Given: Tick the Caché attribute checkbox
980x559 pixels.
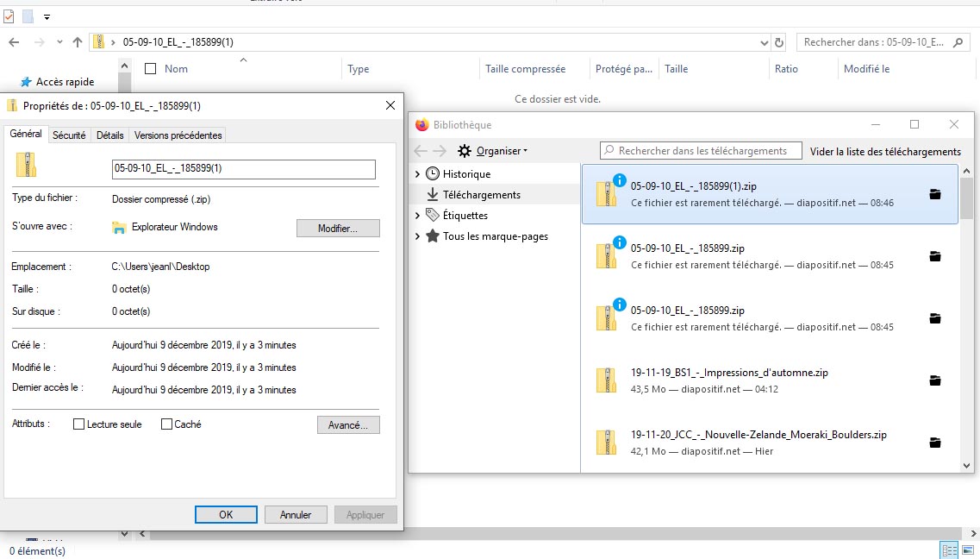Looking at the screenshot, I should 167,424.
